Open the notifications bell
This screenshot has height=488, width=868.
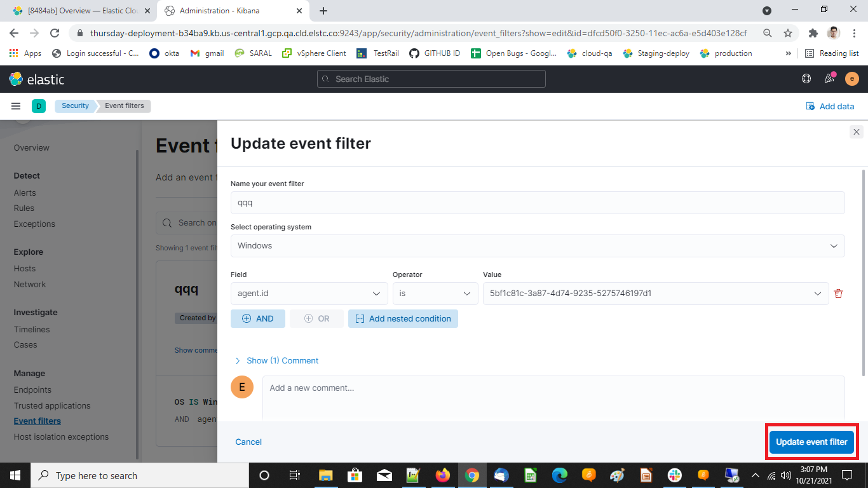click(829, 78)
